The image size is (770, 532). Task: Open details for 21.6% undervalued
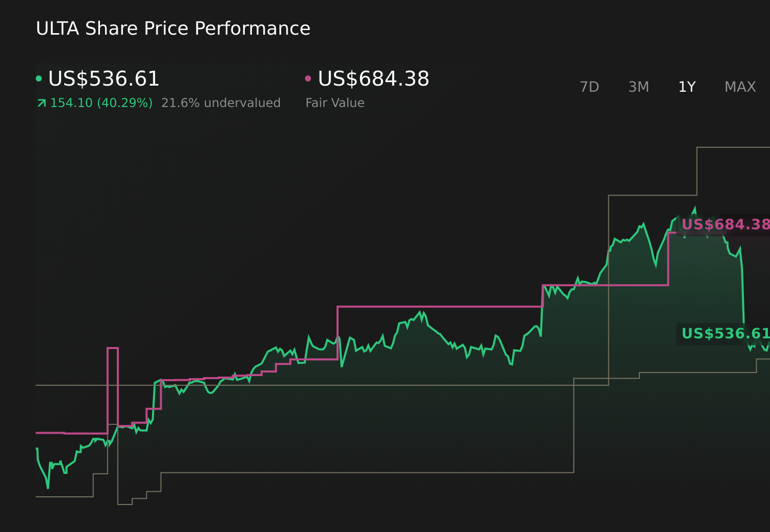[221, 102]
